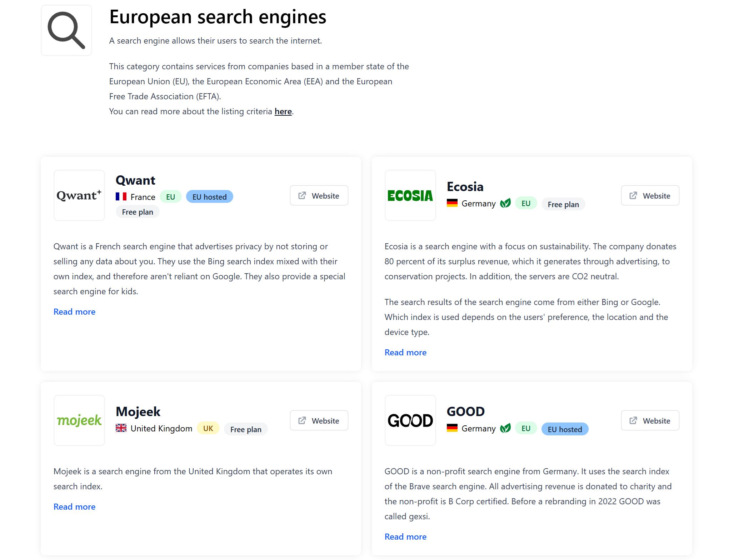Click the green leaf icon beside Ecosia's Germany

(x=505, y=203)
